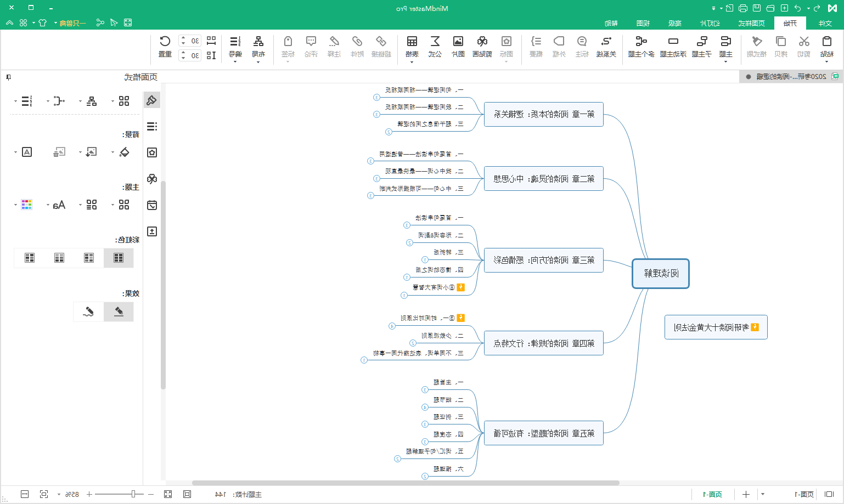
Task: Insert a Picture (图片)
Action: 458,42
